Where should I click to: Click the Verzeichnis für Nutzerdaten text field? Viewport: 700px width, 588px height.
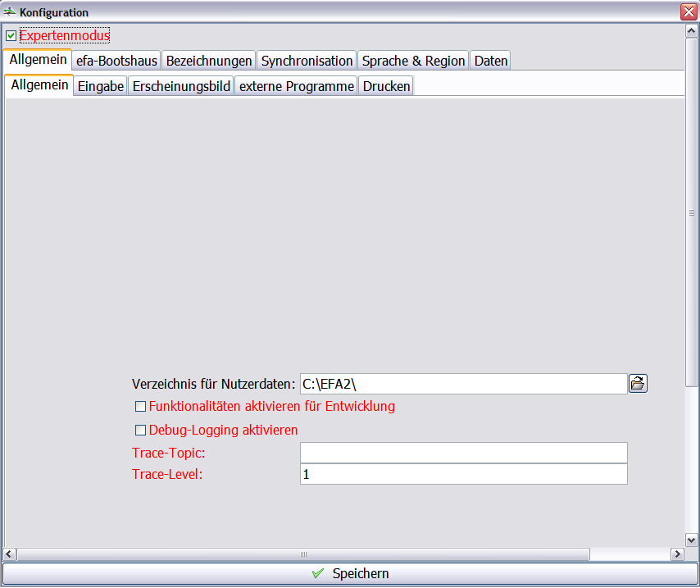pyautogui.click(x=463, y=383)
